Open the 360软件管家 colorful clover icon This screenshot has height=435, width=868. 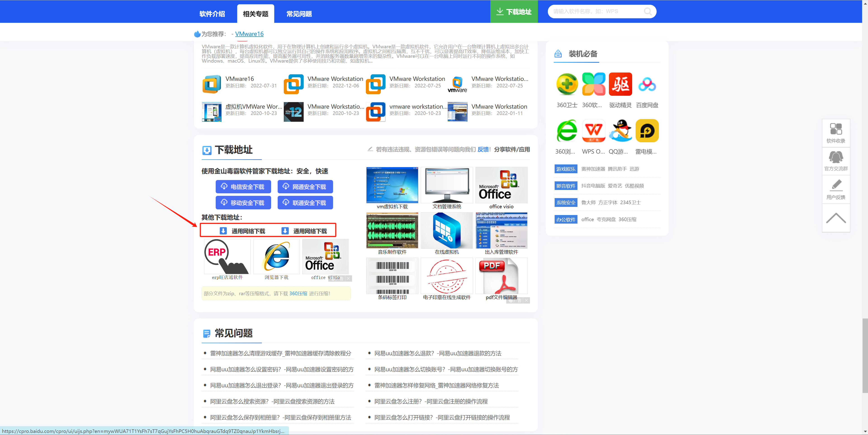pyautogui.click(x=593, y=84)
